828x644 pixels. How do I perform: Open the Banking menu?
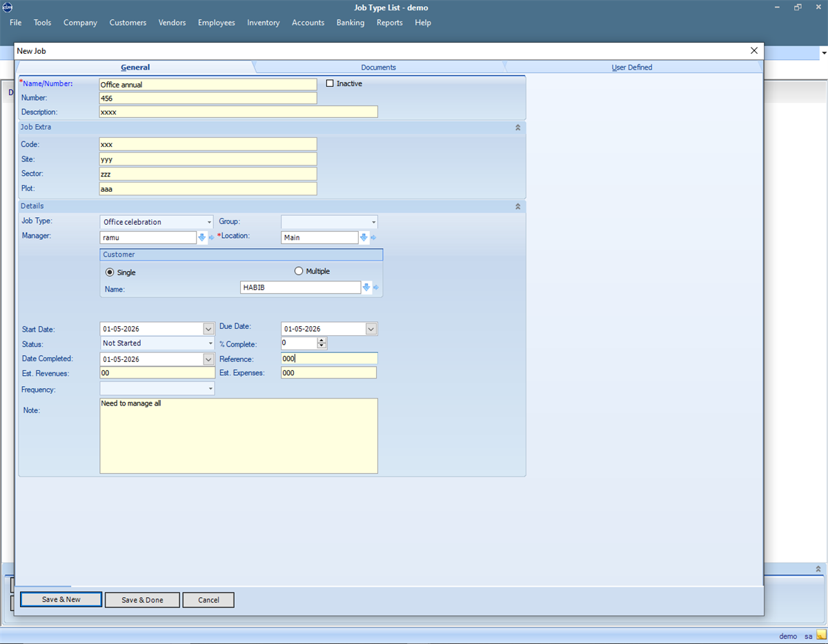[351, 23]
